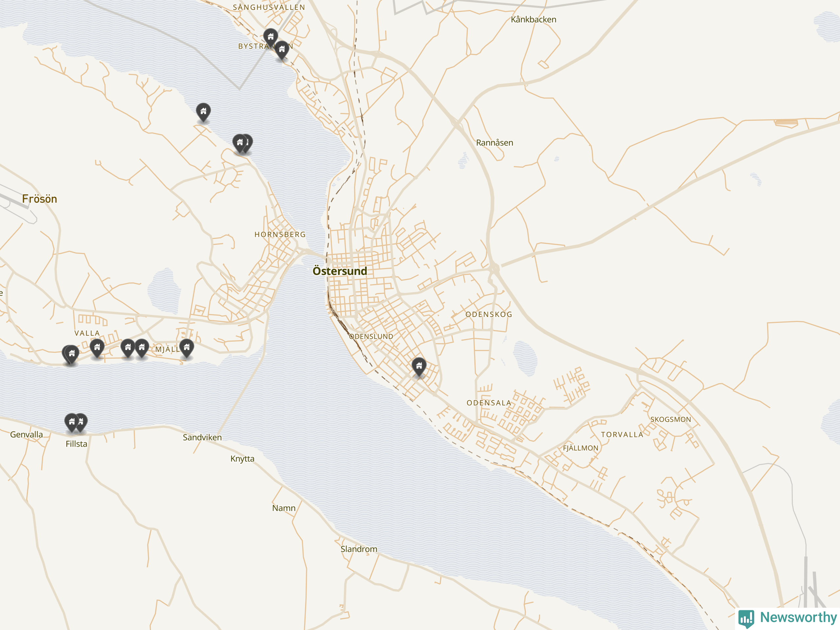Click the ODENSALA district label
Viewport: 840px width, 630px height.
pos(489,403)
